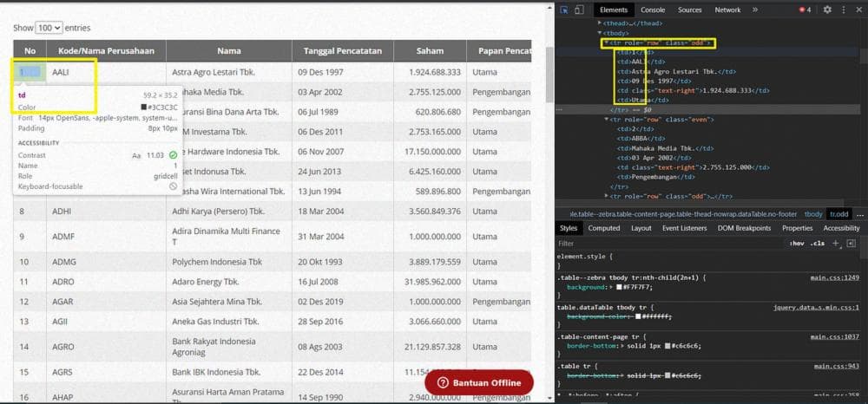Switch to the Console tab
The image size is (868, 404).
click(654, 10)
